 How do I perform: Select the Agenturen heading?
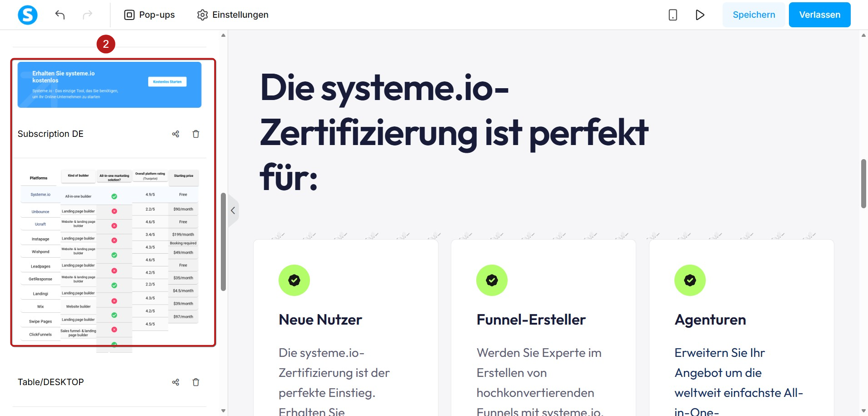[710, 320]
